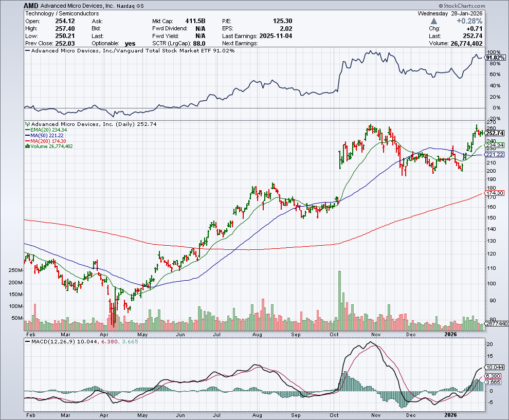Click the 252.74 last price axis tag
The height and width of the screenshot is (420, 509).
point(495,133)
